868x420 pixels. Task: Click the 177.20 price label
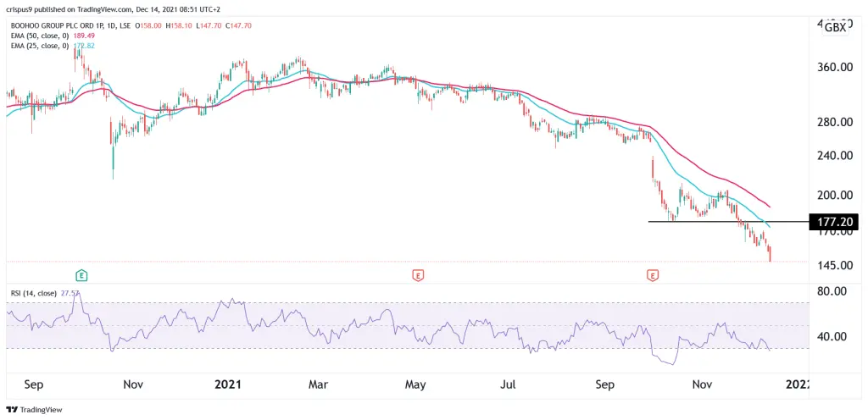(834, 222)
